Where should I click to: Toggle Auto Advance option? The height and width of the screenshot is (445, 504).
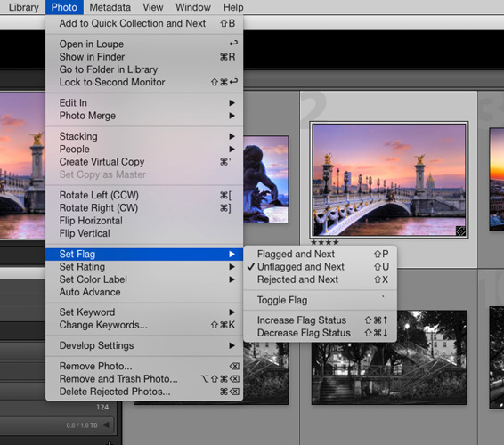pos(144,293)
